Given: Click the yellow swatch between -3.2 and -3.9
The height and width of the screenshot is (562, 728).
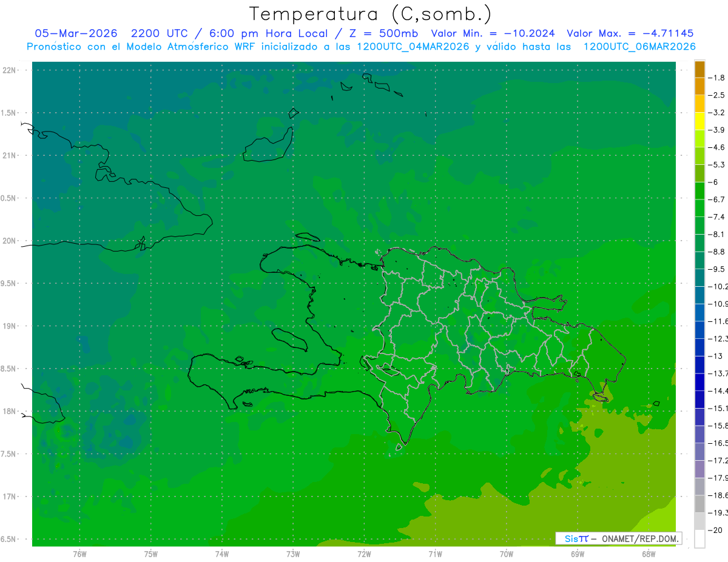Looking at the screenshot, I should coord(699,121).
